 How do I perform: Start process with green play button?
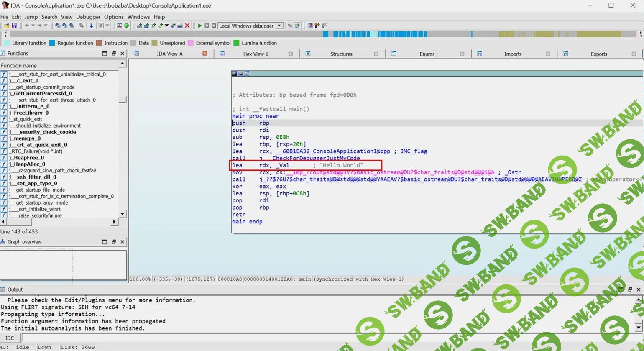point(200,26)
